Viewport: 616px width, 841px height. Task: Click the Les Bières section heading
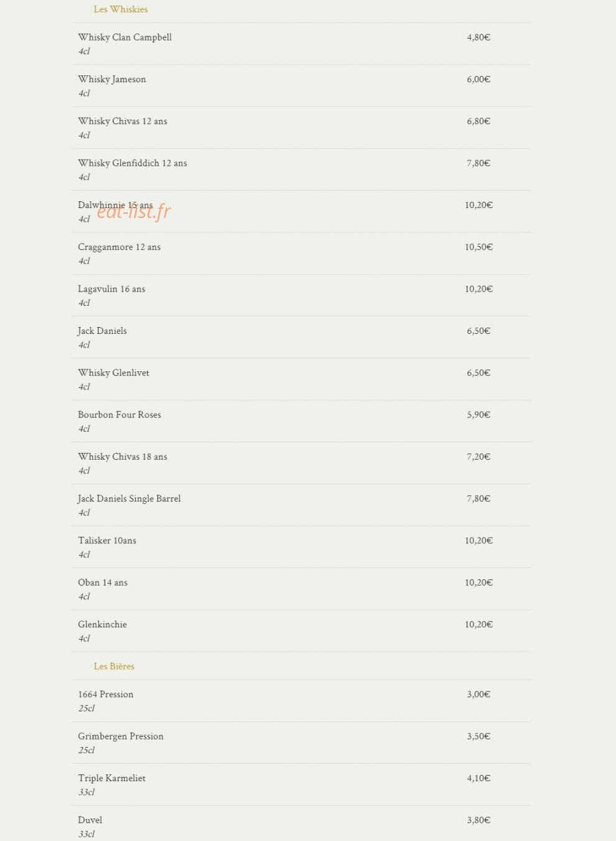tap(114, 666)
